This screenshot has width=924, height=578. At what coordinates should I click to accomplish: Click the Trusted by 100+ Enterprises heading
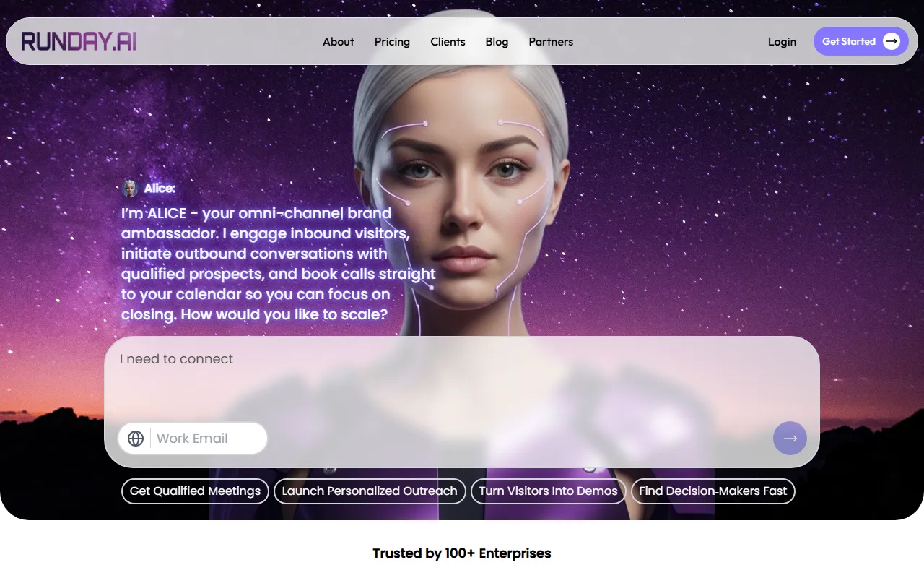(462, 553)
